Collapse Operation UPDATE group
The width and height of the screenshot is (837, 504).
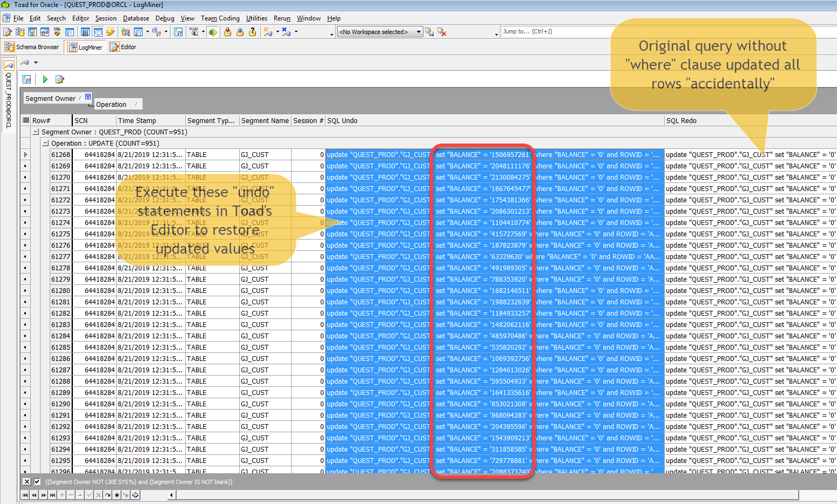(x=45, y=143)
